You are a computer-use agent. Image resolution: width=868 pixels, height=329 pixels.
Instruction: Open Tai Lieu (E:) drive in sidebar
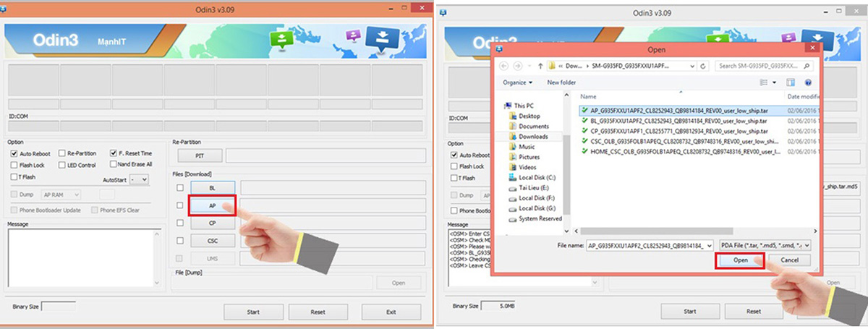(x=530, y=187)
